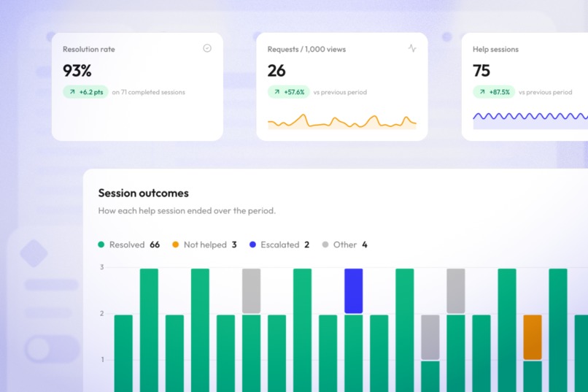
Task: Click the +87.5% trend badge
Action: tap(494, 92)
